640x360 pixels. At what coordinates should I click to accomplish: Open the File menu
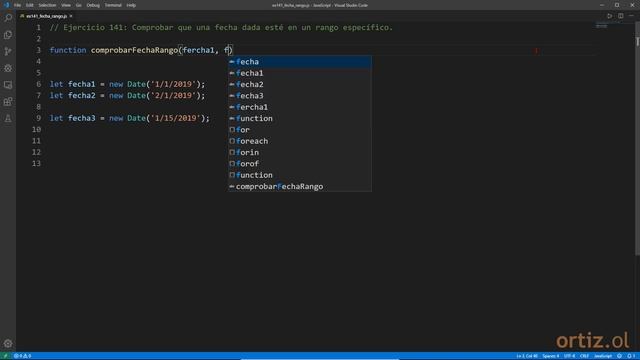click(x=17, y=5)
